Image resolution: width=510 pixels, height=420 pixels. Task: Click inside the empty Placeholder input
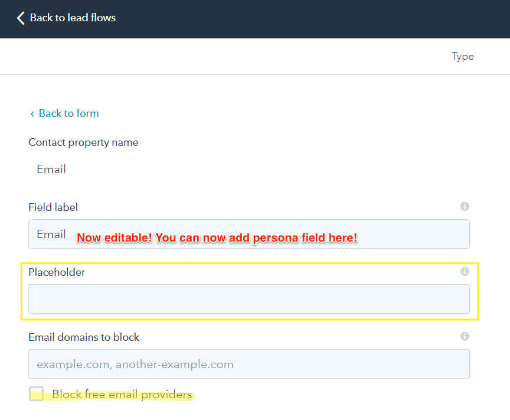[x=249, y=299]
